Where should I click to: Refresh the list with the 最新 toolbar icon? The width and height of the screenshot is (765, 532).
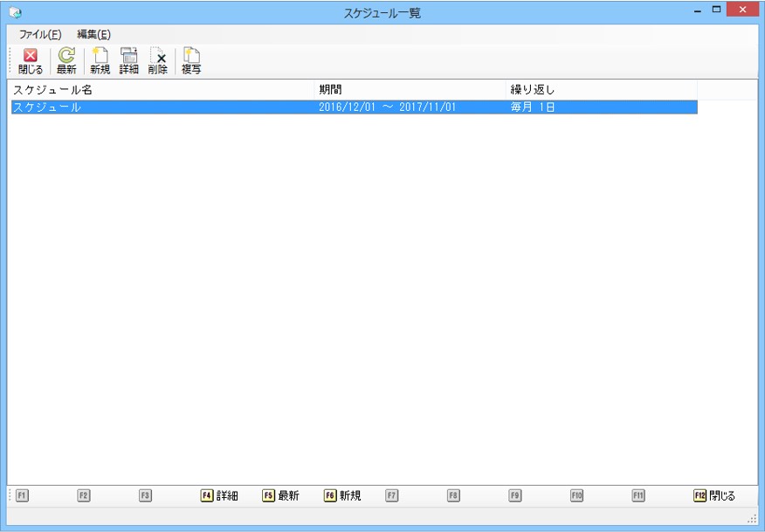(x=66, y=61)
